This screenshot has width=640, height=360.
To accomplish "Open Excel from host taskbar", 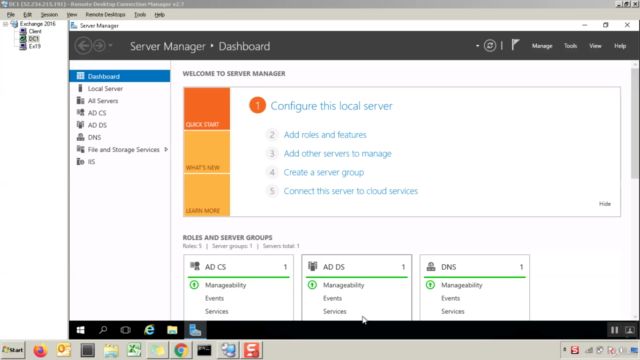I will [x=134, y=350].
